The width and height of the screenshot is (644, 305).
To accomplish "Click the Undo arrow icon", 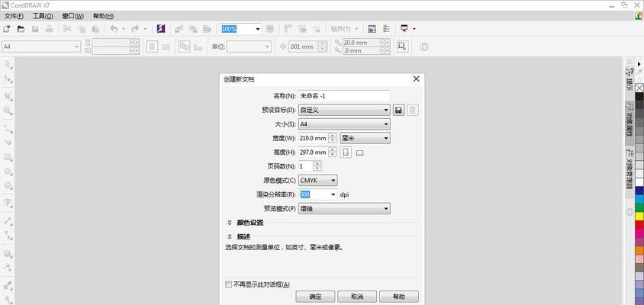I will pyautogui.click(x=114, y=29).
